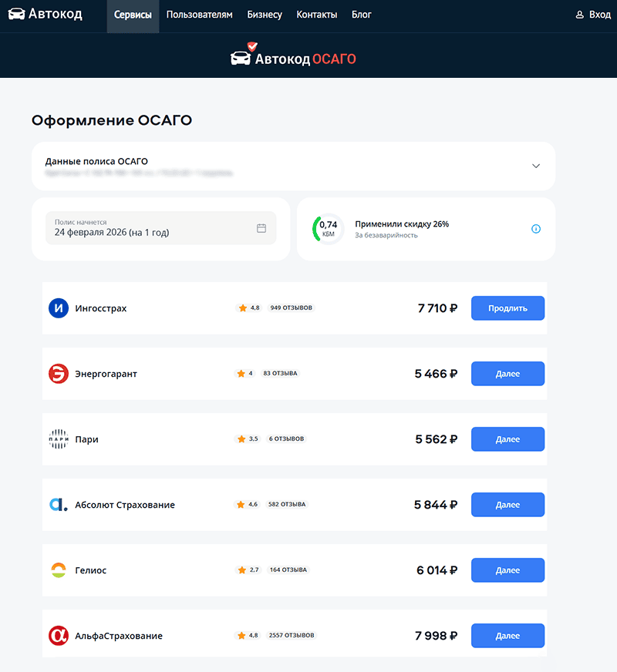Click the 5 844 ₽ price
617x672 pixels.
tap(436, 506)
